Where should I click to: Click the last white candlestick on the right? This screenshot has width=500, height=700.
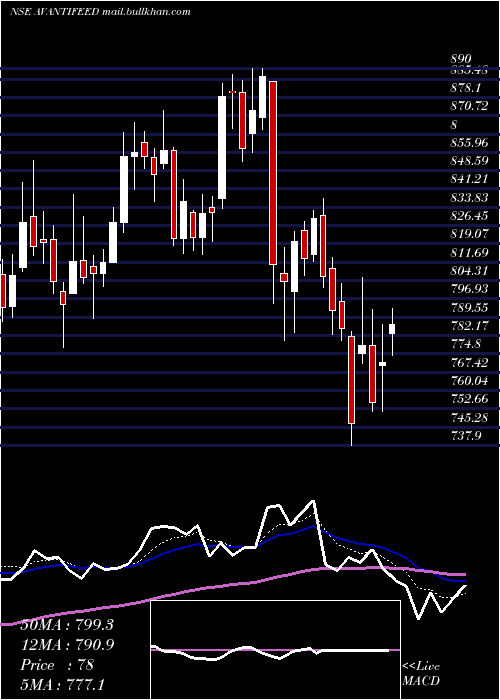392,329
